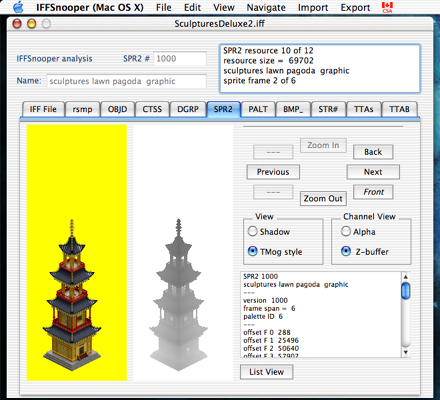Click the 'version 1000' line

(x=265, y=300)
